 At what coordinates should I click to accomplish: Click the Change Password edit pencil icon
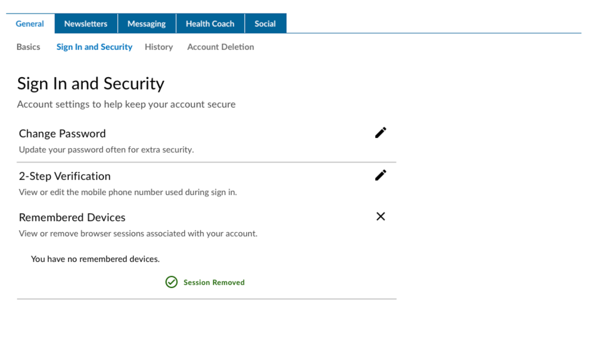tap(380, 133)
